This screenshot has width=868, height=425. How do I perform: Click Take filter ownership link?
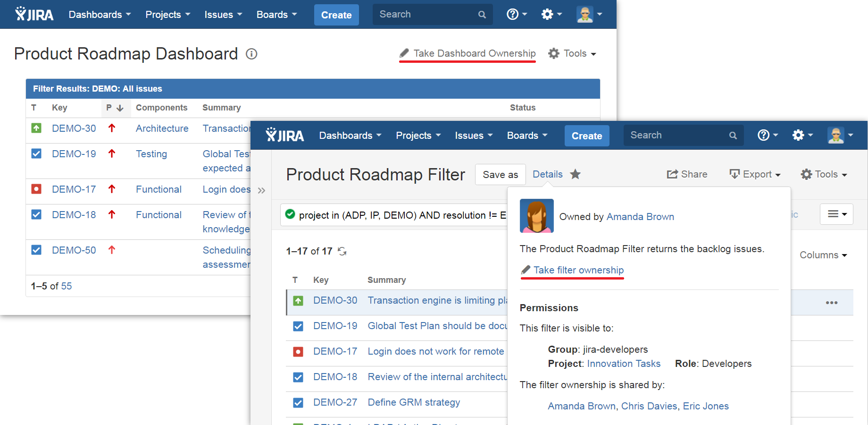pos(572,270)
